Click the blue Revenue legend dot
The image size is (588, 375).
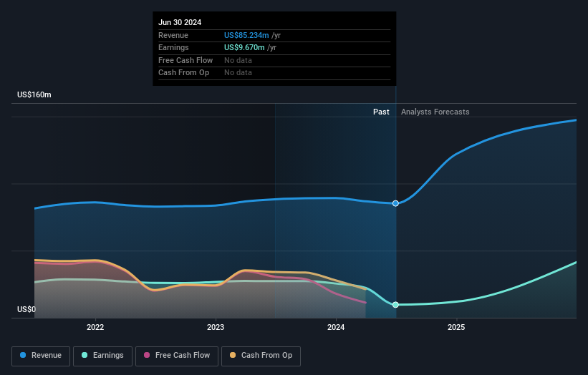(23, 355)
